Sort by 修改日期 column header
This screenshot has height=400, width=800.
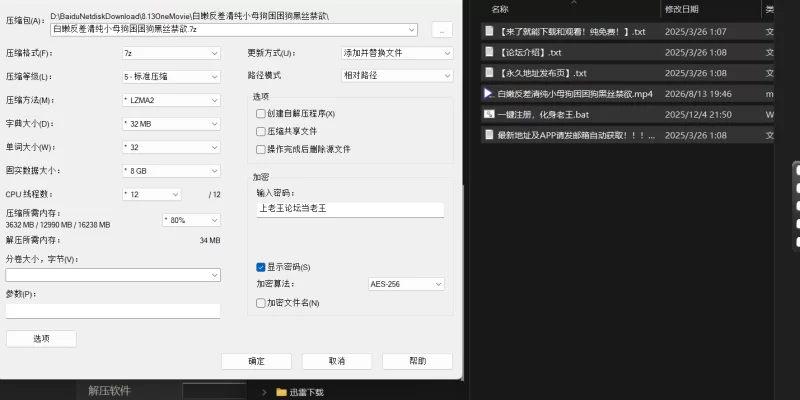pyautogui.click(x=682, y=9)
